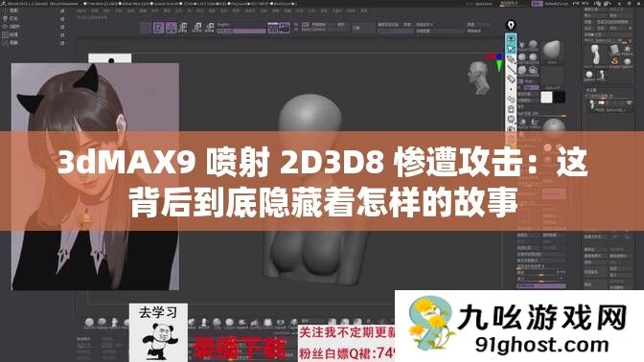
Task: Select the line pen on annotation toolbar
Action: [x=511, y=69]
